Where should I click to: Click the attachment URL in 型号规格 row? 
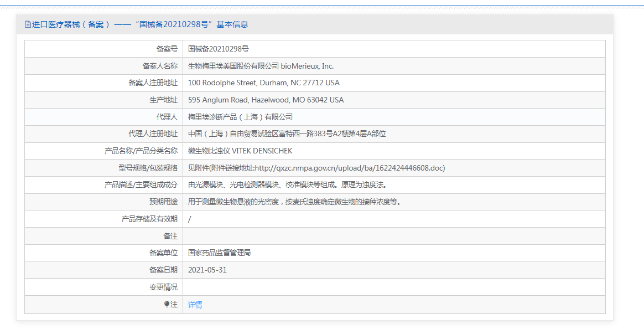point(349,168)
